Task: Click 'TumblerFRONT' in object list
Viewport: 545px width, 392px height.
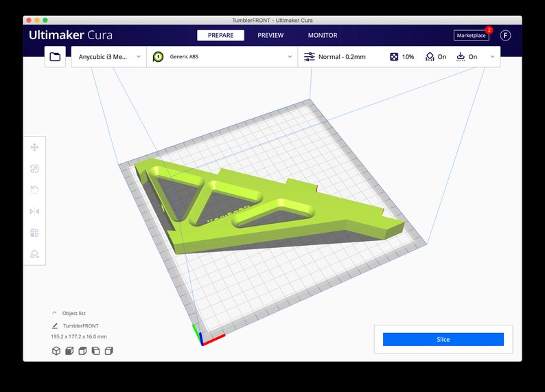Action: [x=80, y=325]
